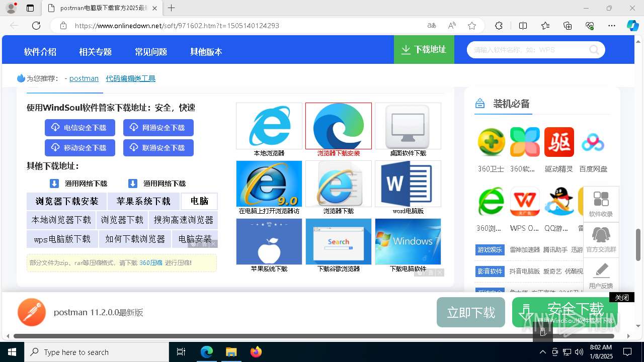Click 联通安全下载 button
The height and width of the screenshot is (362, 644).
158,148
